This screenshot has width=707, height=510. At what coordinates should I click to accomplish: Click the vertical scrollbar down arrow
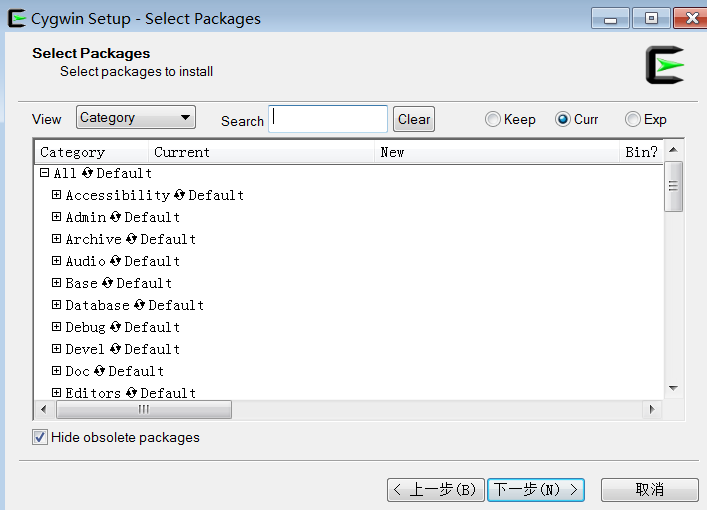(674, 388)
